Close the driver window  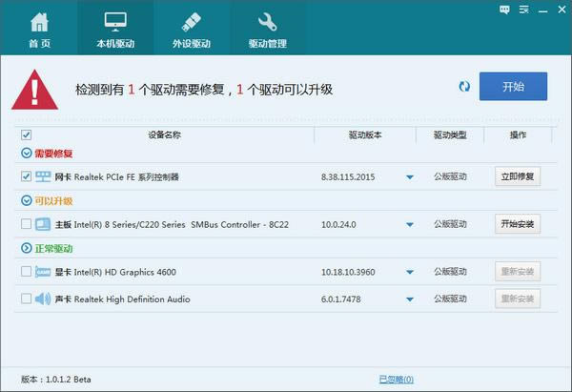pyautogui.click(x=562, y=10)
